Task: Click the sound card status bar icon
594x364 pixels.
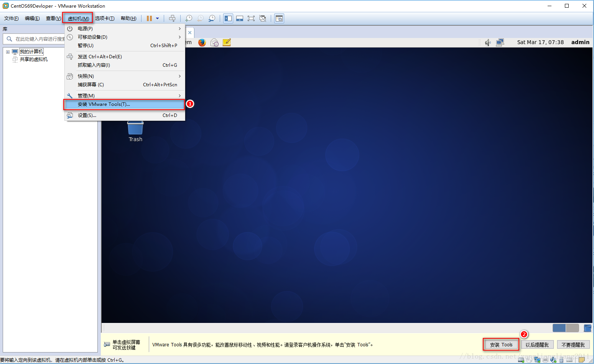Action: point(553,360)
